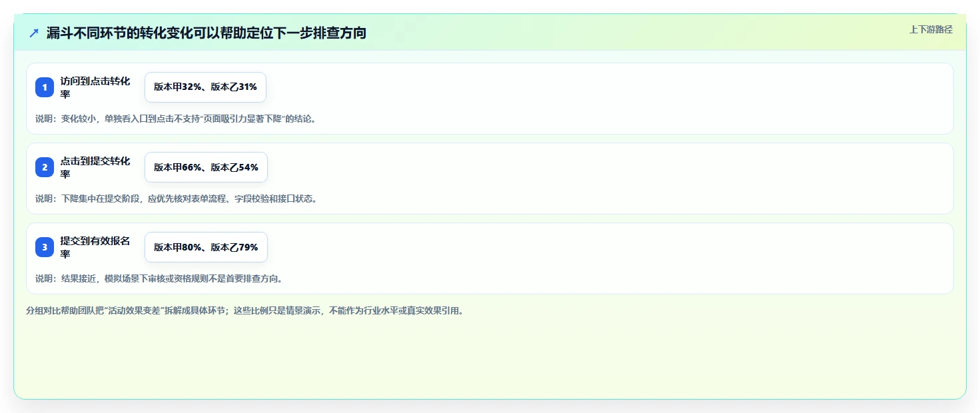Screen dimensions: 980x413
Task: Click the arrow icon beside the funnel title
Action: (33, 33)
